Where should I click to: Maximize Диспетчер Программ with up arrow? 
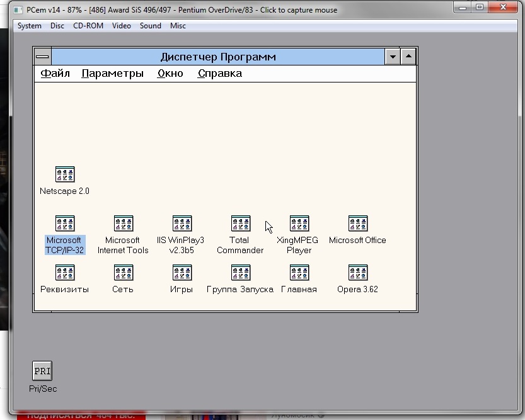408,57
